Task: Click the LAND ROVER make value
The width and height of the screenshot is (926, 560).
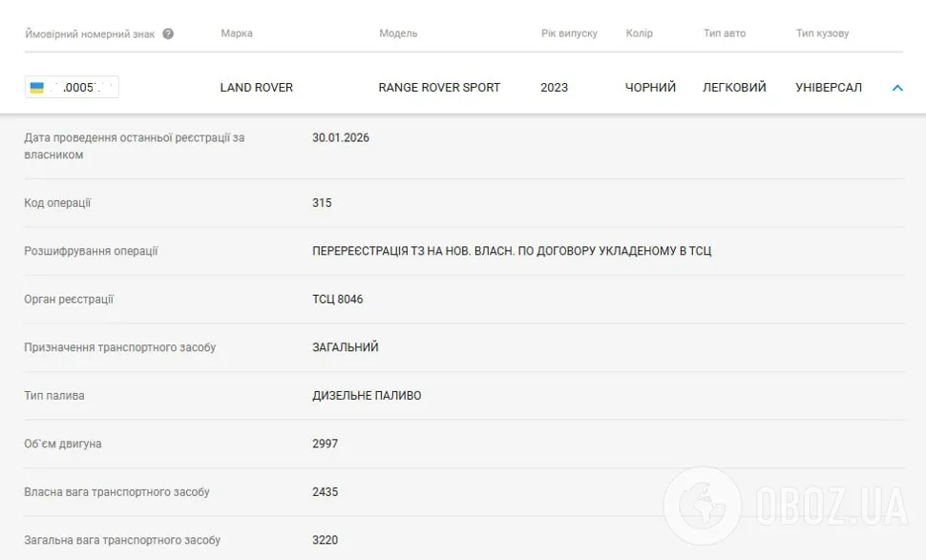Action: [256, 88]
